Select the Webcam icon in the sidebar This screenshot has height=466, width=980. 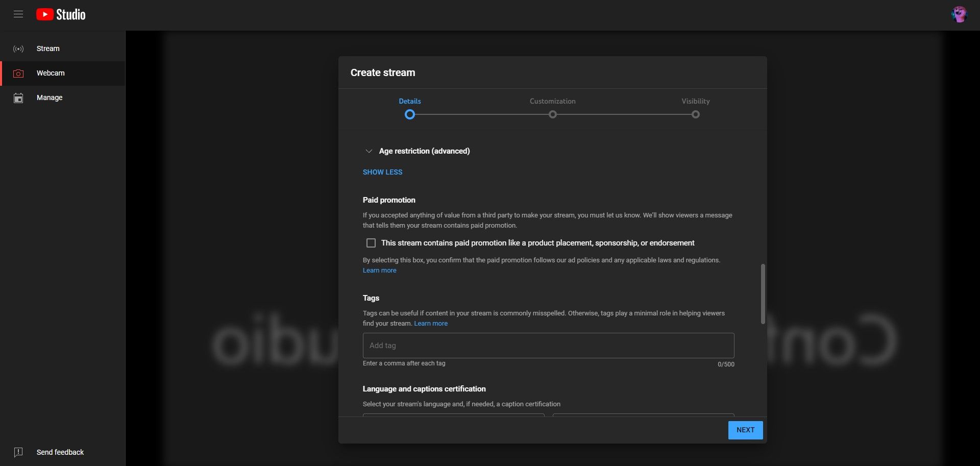[x=18, y=73]
